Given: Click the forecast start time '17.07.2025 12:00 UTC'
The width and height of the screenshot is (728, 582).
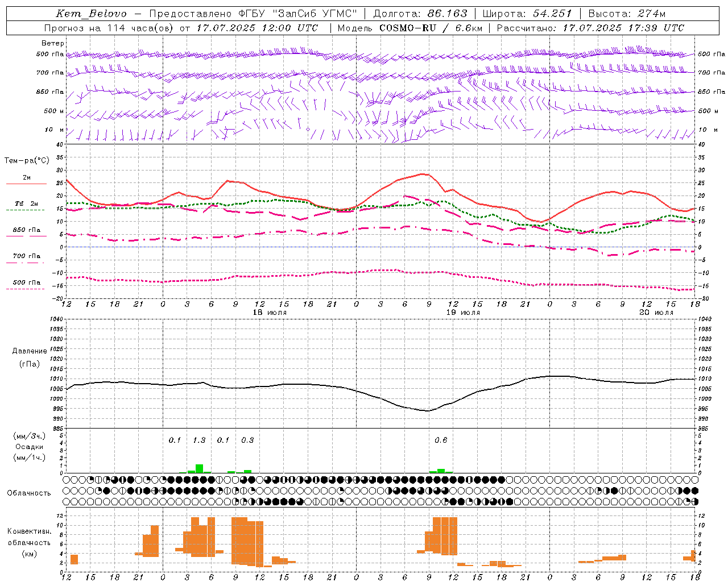Looking at the screenshot, I should pyautogui.click(x=258, y=28).
